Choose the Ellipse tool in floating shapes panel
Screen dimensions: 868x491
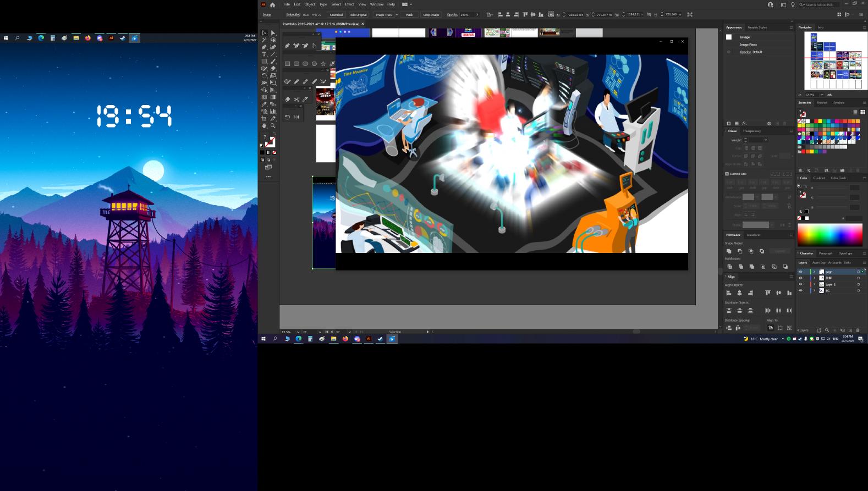[305, 64]
